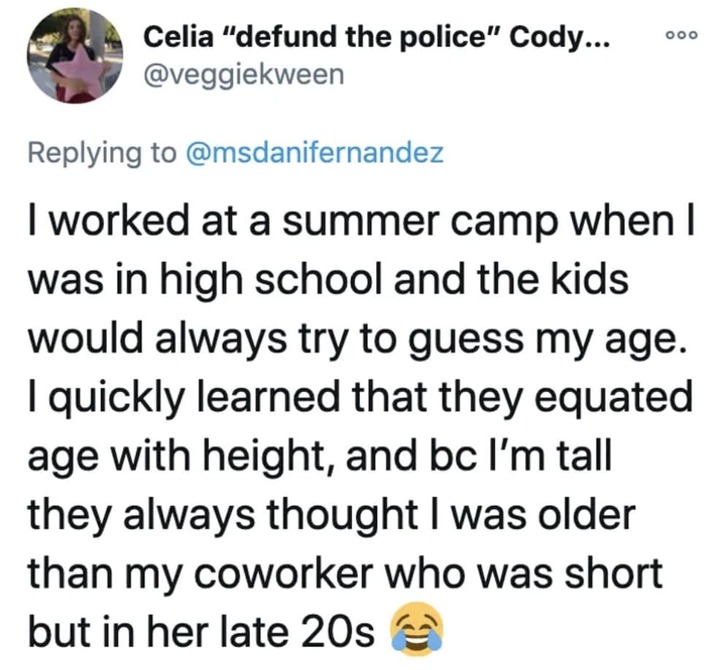Click the "Replying to" label
This screenshot has width=720, height=670.
[102, 153]
